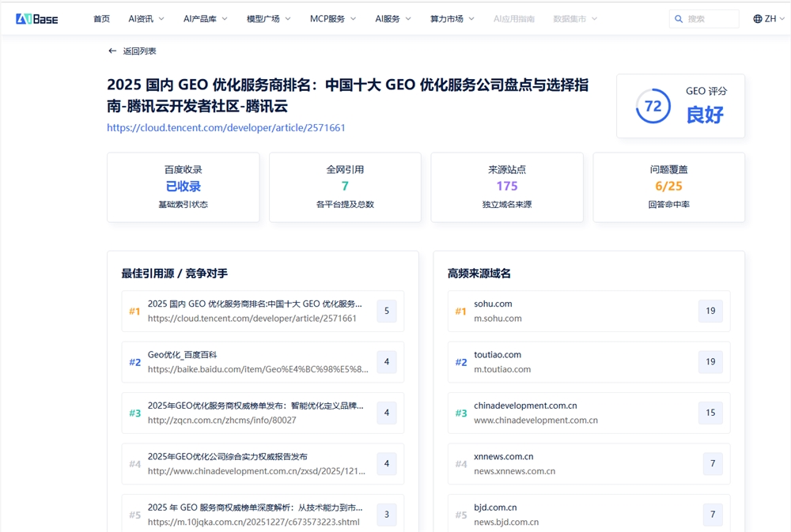Click the Geo优化_百度百科 result link

coord(184,356)
